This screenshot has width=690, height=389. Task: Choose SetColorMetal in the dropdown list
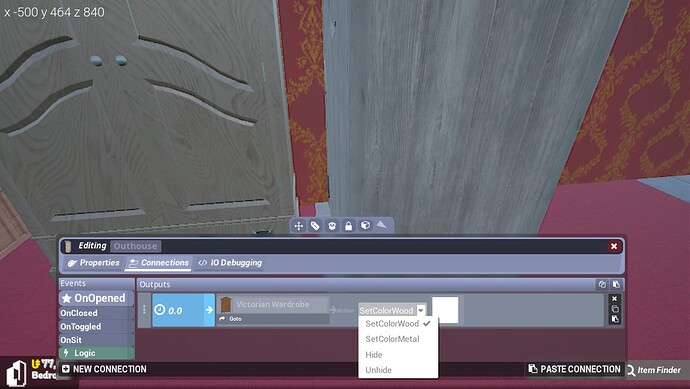[x=398, y=339]
